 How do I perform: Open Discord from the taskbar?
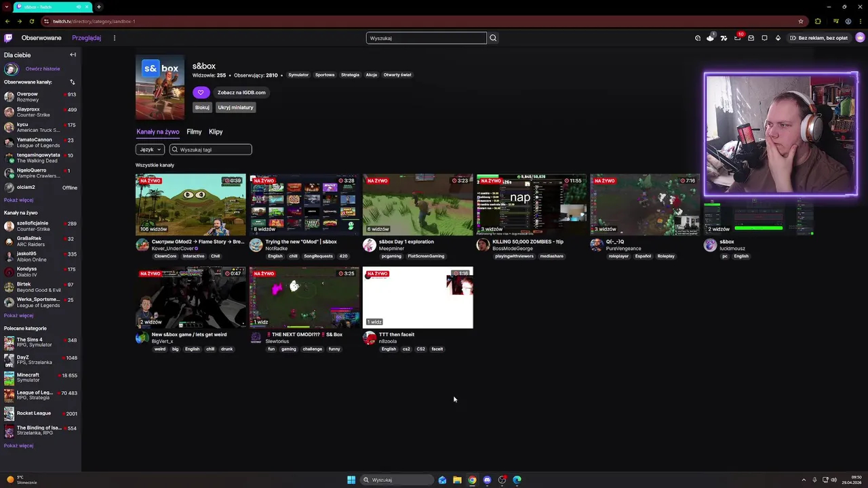pyautogui.click(x=487, y=480)
